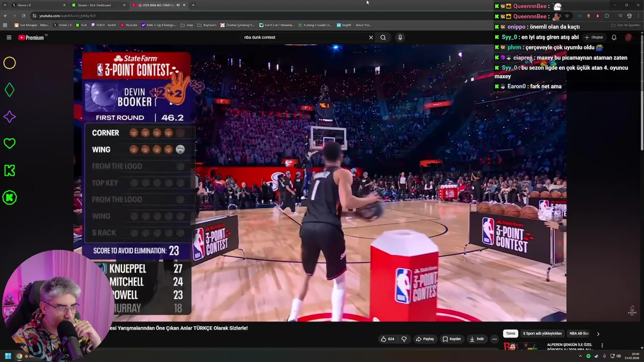644x362 pixels.
Task: Show hidden system tray icons
Action: [x=581, y=356]
